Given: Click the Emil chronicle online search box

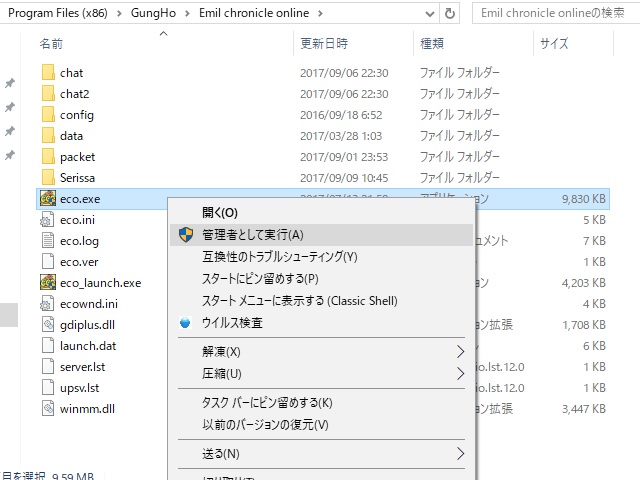Looking at the screenshot, I should pos(556,13).
